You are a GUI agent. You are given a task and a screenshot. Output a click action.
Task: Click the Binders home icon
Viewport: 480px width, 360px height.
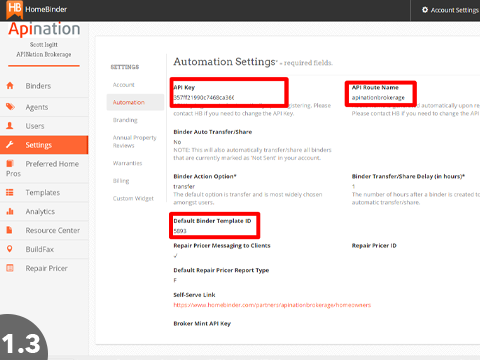(x=10, y=86)
